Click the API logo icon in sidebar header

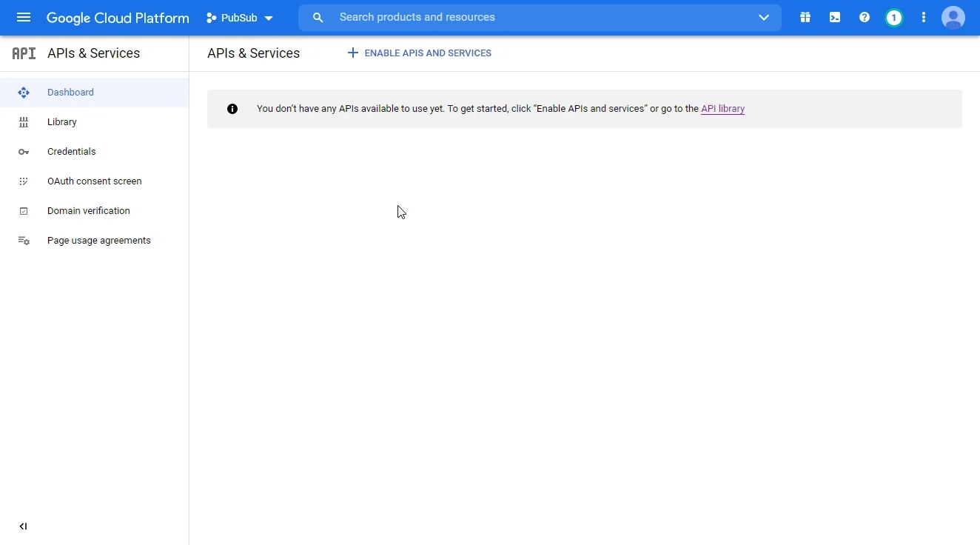tap(24, 53)
